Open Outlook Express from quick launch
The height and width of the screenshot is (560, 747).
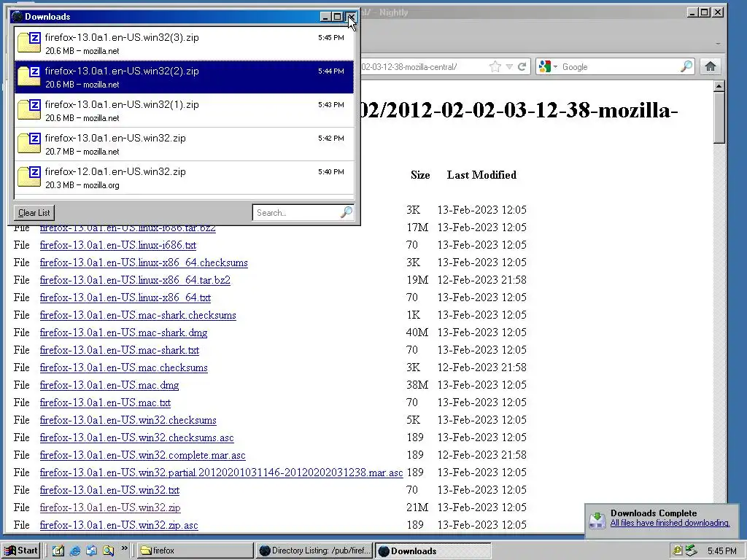[91, 551]
